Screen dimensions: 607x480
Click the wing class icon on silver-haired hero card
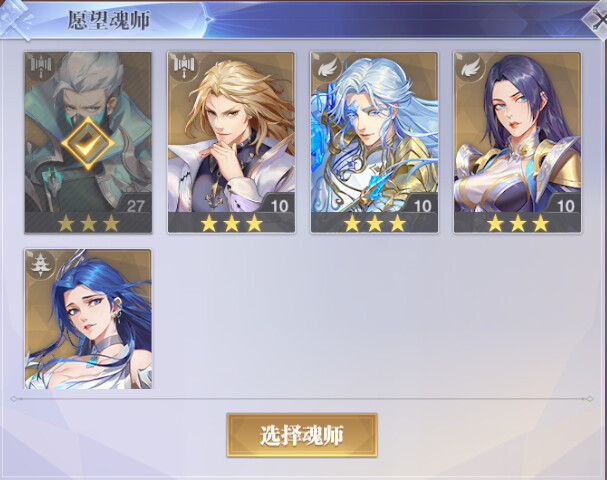327,67
